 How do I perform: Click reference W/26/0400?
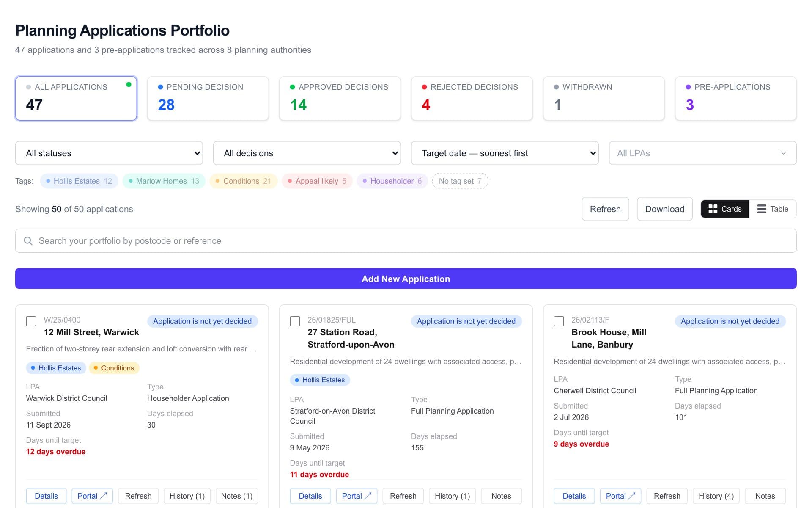62,320
